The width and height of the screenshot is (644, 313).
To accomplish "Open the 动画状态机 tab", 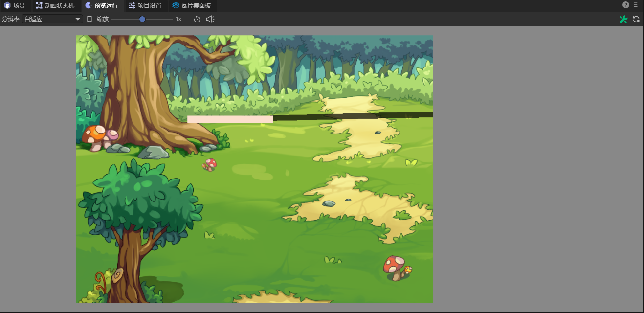I will click(55, 6).
